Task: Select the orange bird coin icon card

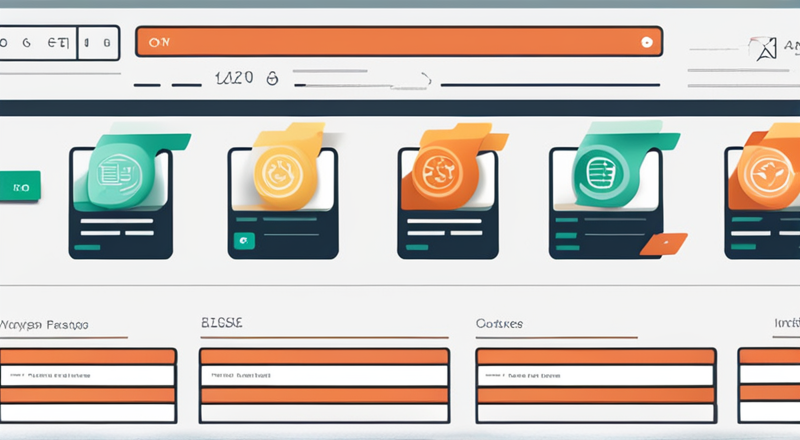Action: click(x=767, y=174)
